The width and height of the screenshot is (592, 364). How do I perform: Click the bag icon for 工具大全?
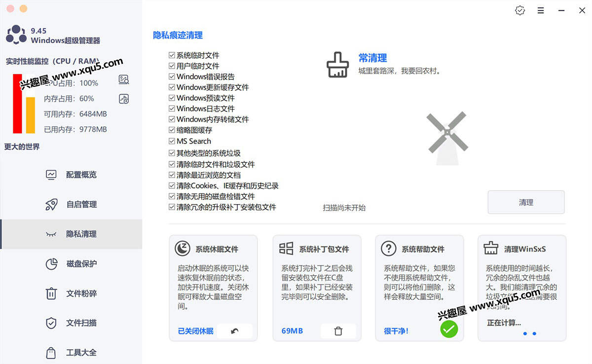tap(51, 353)
